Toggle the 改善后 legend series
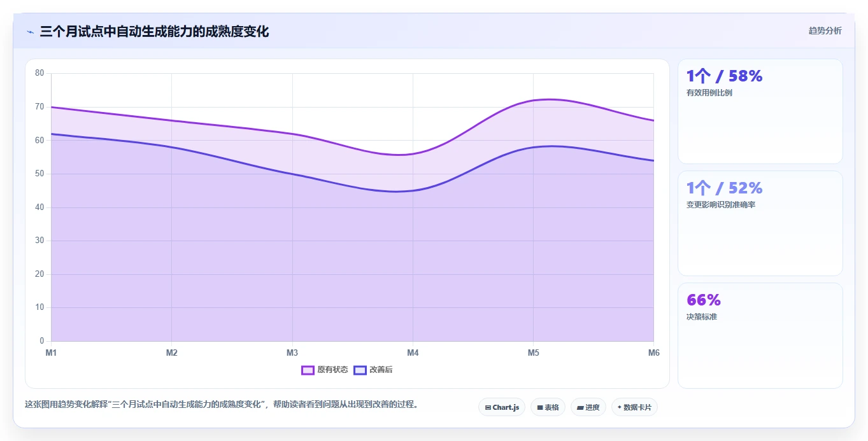 pos(373,370)
